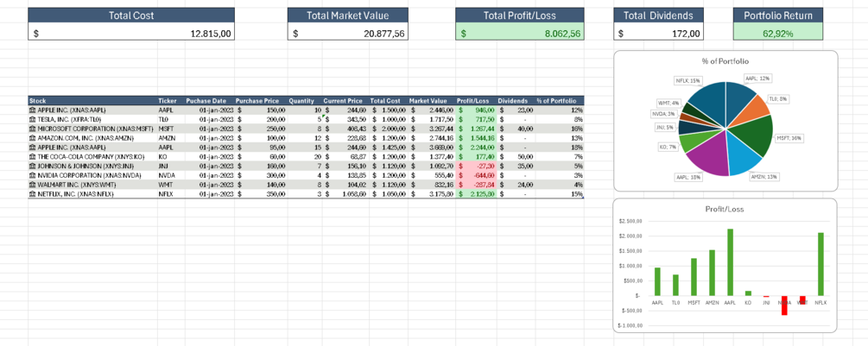
Task: Click stock icon of Apple row priced 95,00
Action: (33, 147)
